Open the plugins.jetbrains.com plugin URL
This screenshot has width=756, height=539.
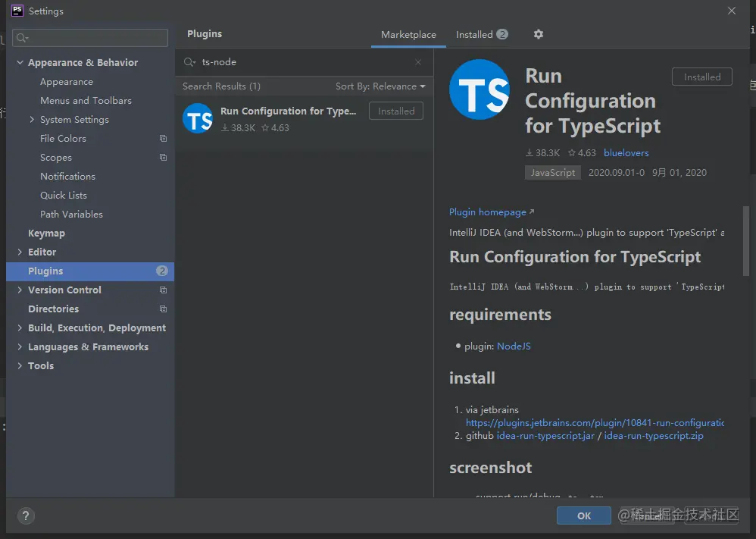(595, 423)
